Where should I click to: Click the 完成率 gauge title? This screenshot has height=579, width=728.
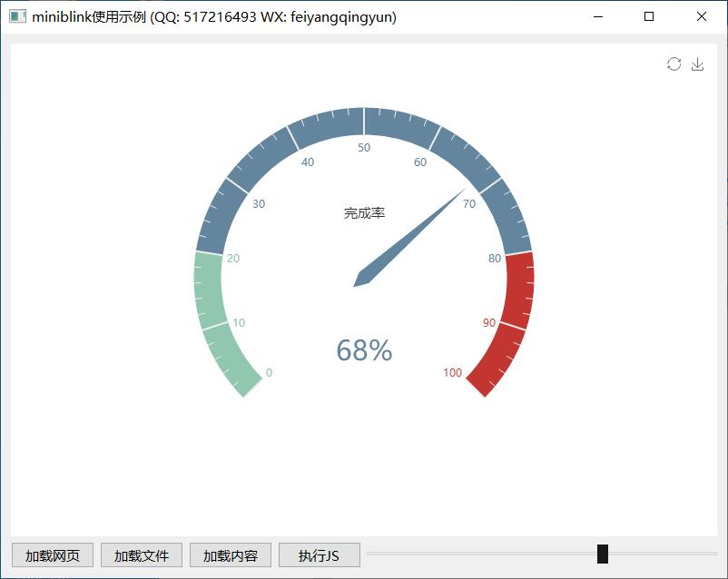click(x=364, y=213)
